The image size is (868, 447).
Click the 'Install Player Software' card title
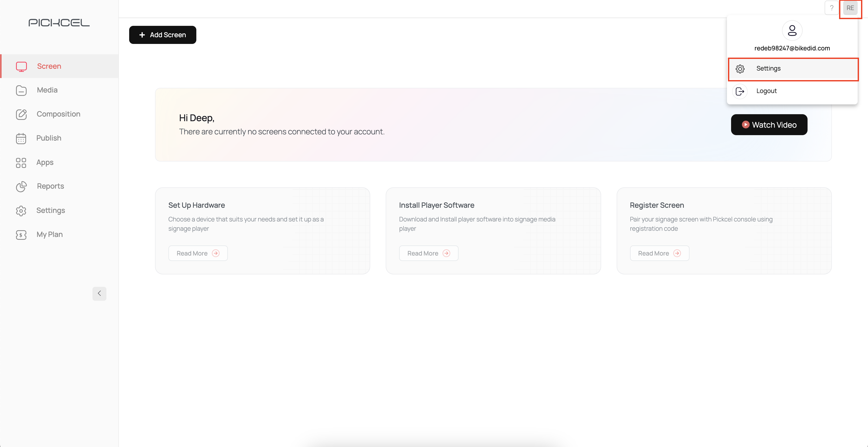(437, 205)
